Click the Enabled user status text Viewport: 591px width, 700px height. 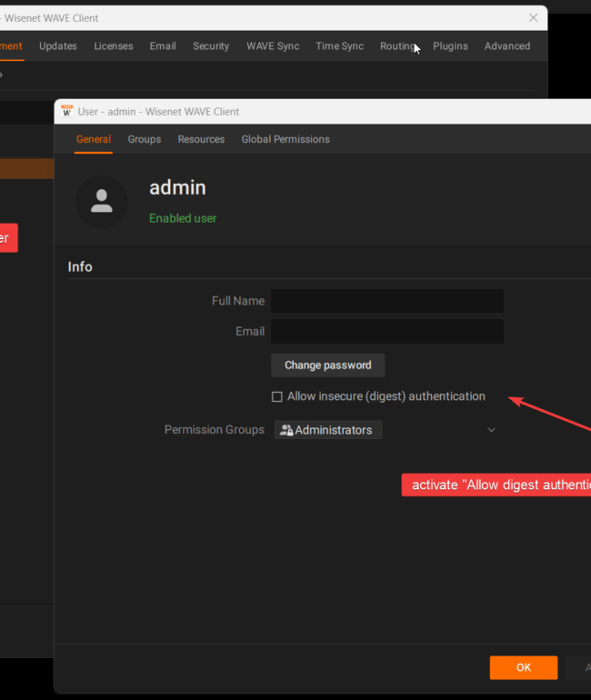click(x=183, y=218)
